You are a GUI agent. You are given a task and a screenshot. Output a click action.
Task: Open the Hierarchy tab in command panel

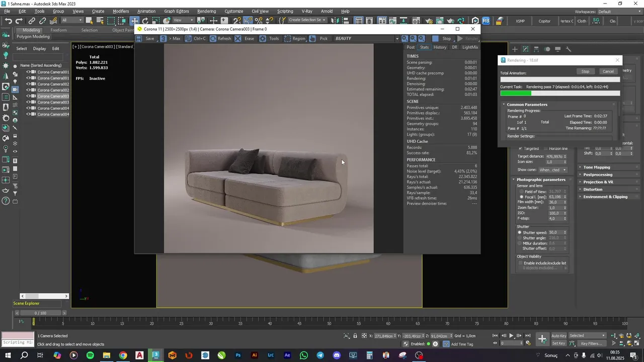536,49
